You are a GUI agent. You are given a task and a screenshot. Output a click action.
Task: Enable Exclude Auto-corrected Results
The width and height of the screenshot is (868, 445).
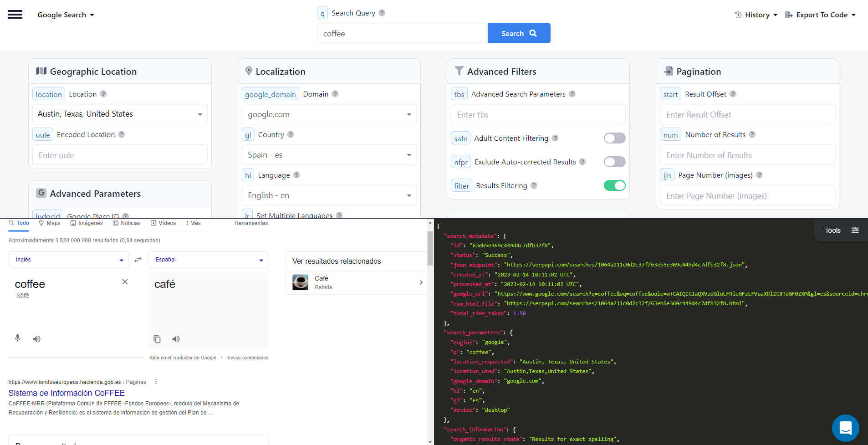[x=614, y=162]
